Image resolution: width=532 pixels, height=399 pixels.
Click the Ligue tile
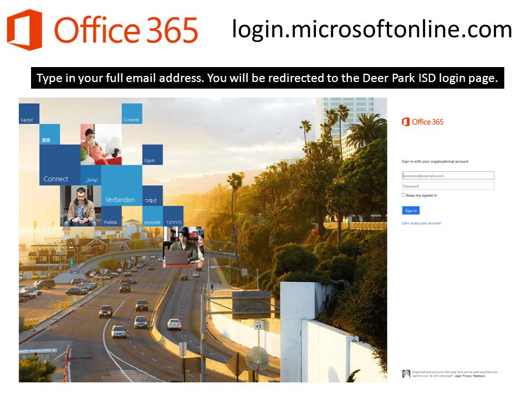152,155
